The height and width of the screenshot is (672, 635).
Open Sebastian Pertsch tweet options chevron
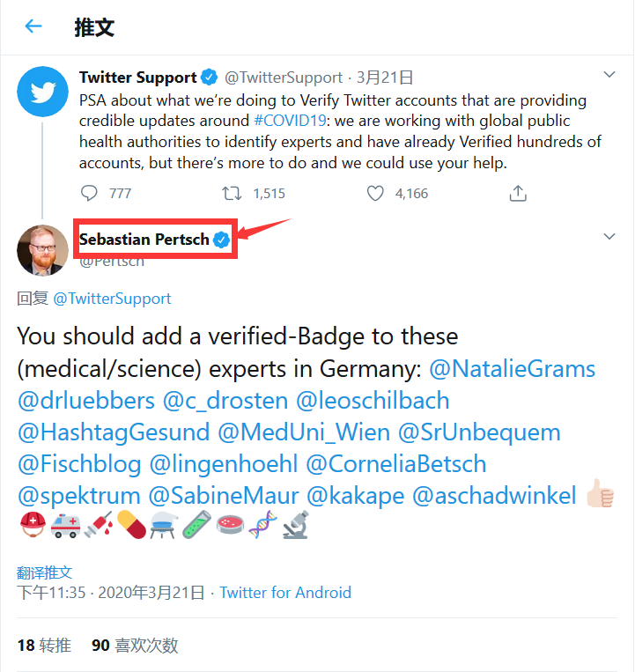tap(609, 237)
